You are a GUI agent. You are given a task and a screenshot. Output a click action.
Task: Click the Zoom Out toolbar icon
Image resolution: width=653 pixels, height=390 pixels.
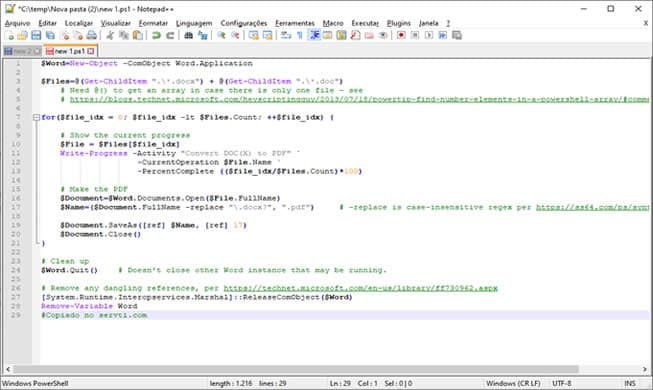pos(235,35)
